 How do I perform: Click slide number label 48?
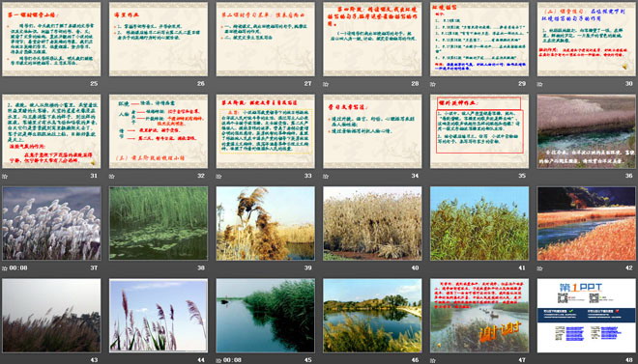click(629, 360)
